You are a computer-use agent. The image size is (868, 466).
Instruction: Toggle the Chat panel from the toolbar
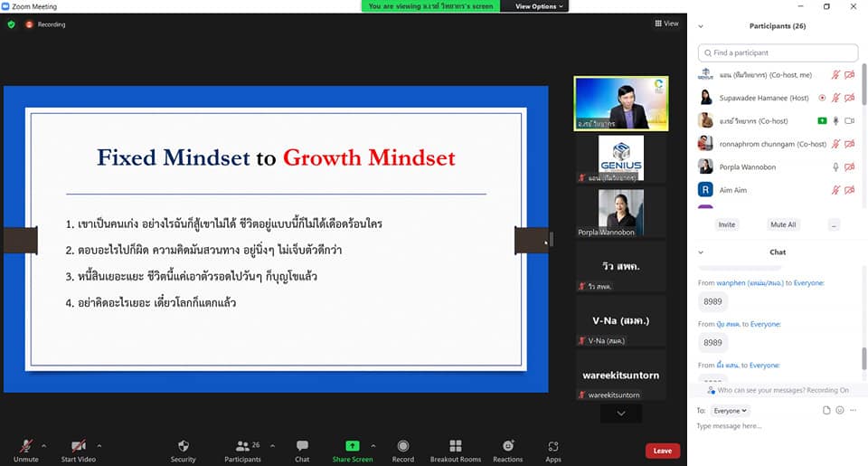(x=302, y=450)
